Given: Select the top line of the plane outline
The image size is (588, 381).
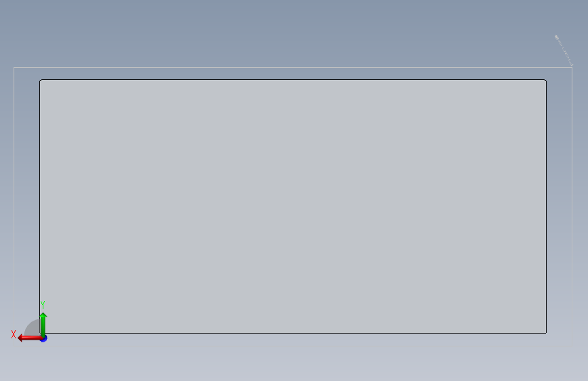Looking at the screenshot, I should pos(293,68).
